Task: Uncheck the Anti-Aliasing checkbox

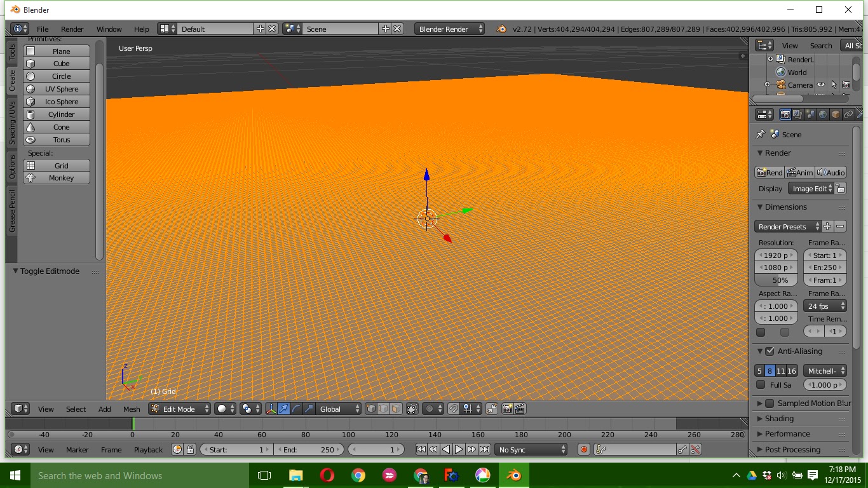Action: tap(768, 351)
